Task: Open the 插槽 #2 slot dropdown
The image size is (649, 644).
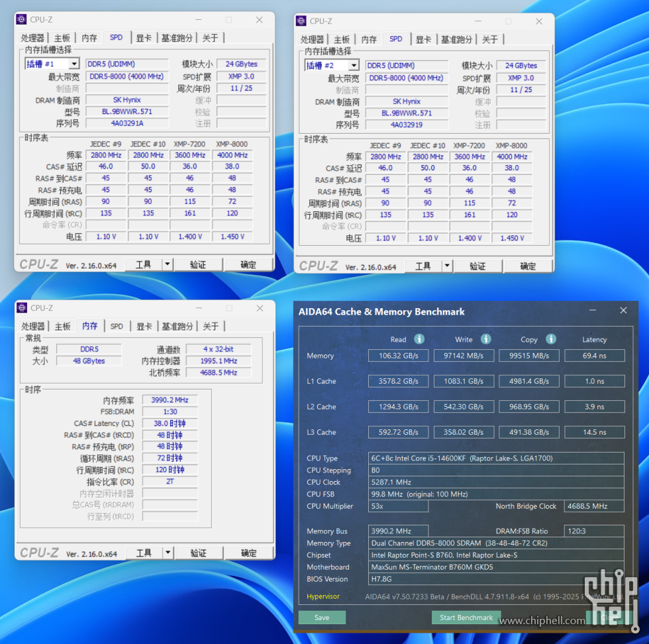Action: pyautogui.click(x=354, y=66)
